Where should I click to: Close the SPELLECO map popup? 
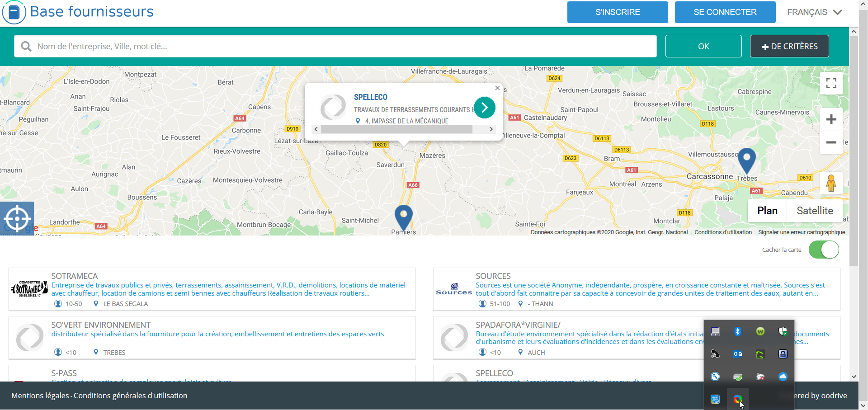pyautogui.click(x=497, y=88)
